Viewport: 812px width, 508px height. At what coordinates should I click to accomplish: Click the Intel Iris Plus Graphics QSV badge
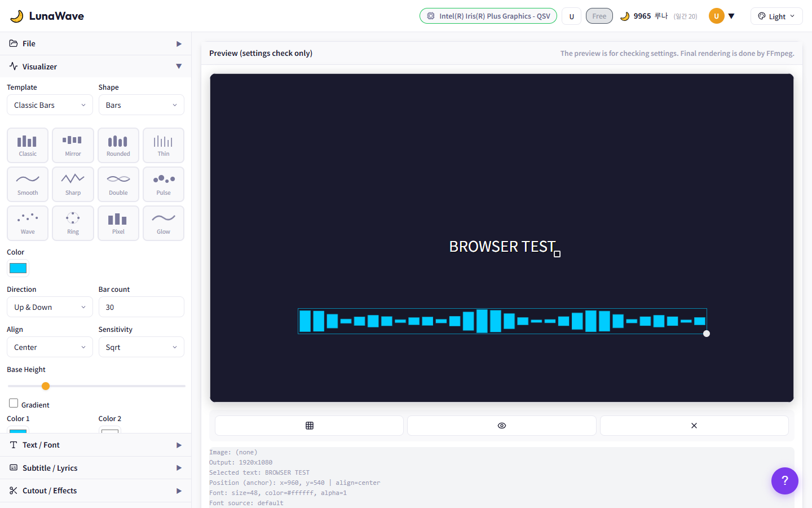click(x=488, y=16)
